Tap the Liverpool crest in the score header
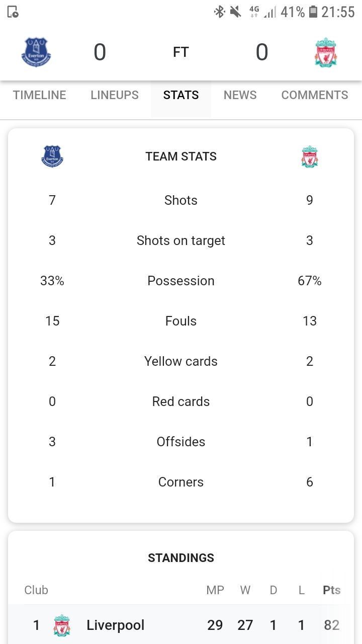 (x=326, y=52)
